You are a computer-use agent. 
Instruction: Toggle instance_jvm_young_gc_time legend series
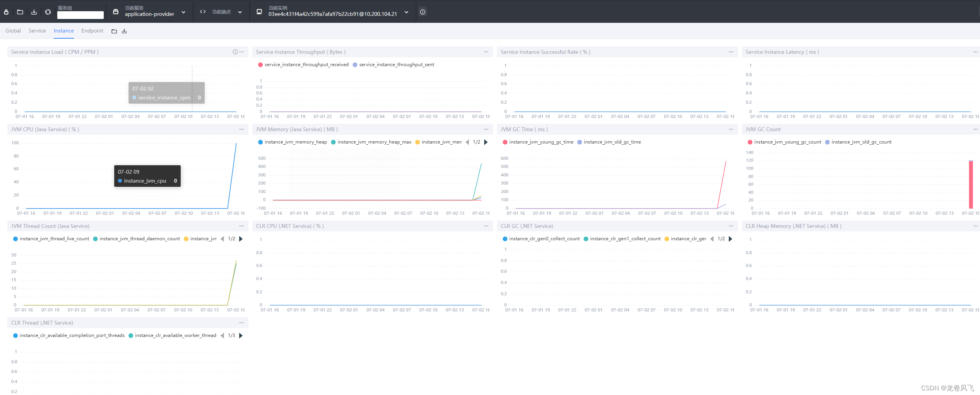[x=538, y=142]
